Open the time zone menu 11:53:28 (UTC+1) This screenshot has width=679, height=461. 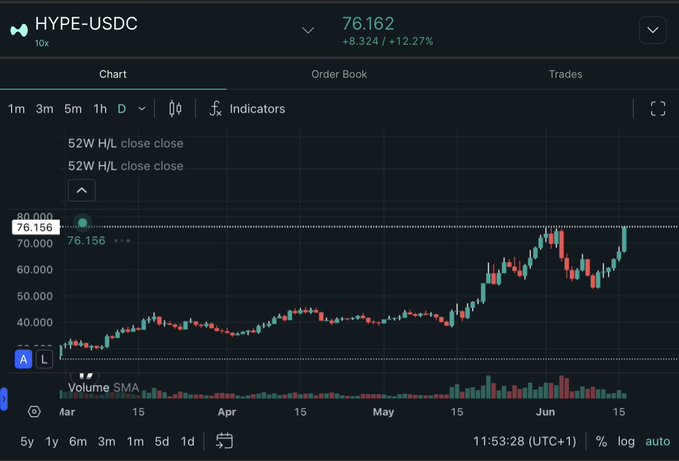click(x=524, y=441)
